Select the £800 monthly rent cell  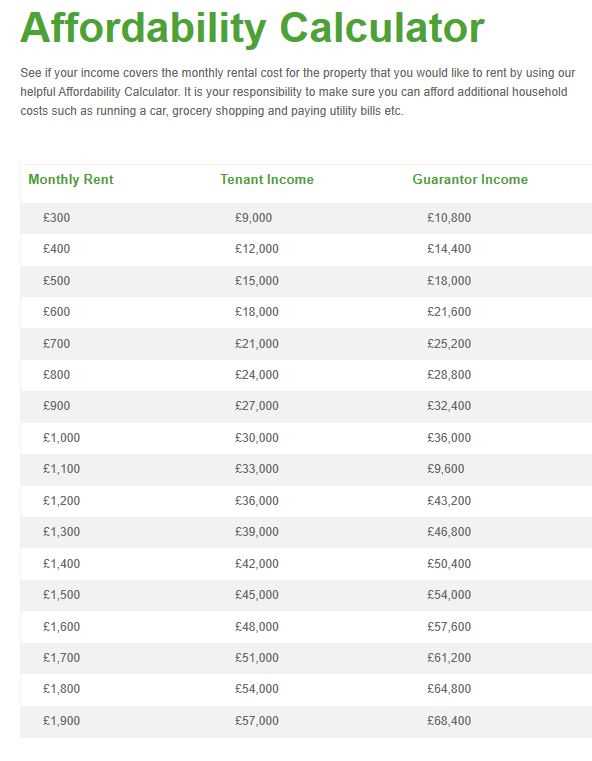coord(56,375)
